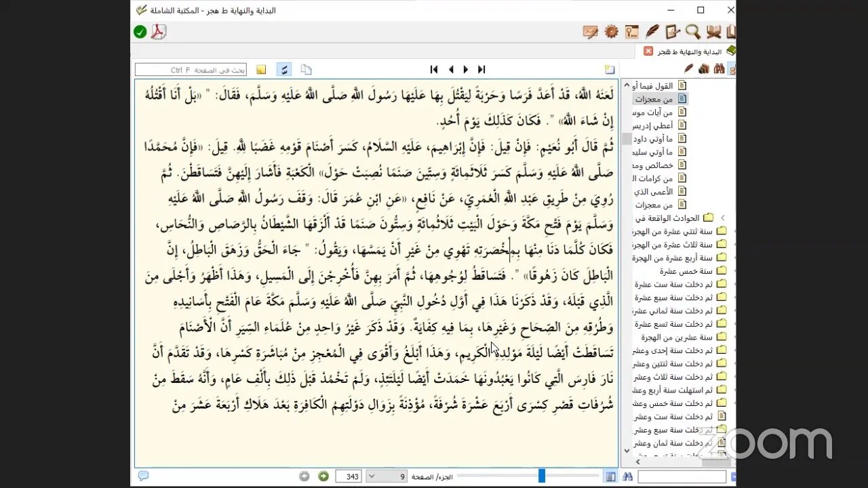Click sidebar tree scroll-down arrow
This screenshot has height=488, width=868.
point(627,450)
